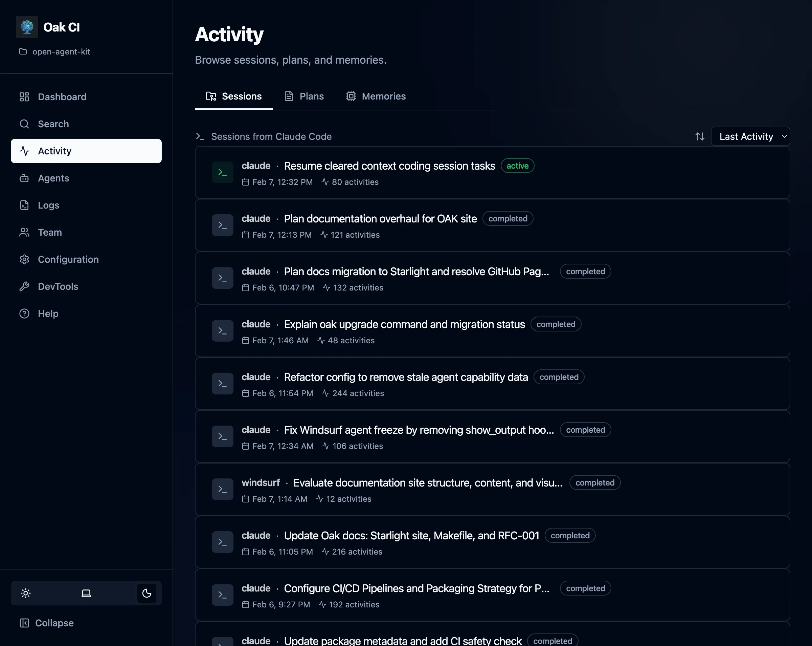812x646 pixels.
Task: Open the Resume cleared context coding session
Action: [x=389, y=166]
